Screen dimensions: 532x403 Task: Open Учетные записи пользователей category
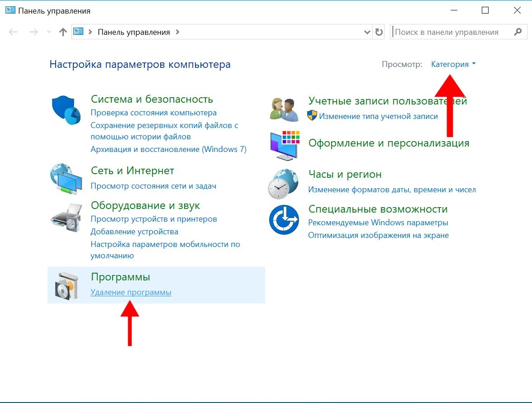coord(388,101)
